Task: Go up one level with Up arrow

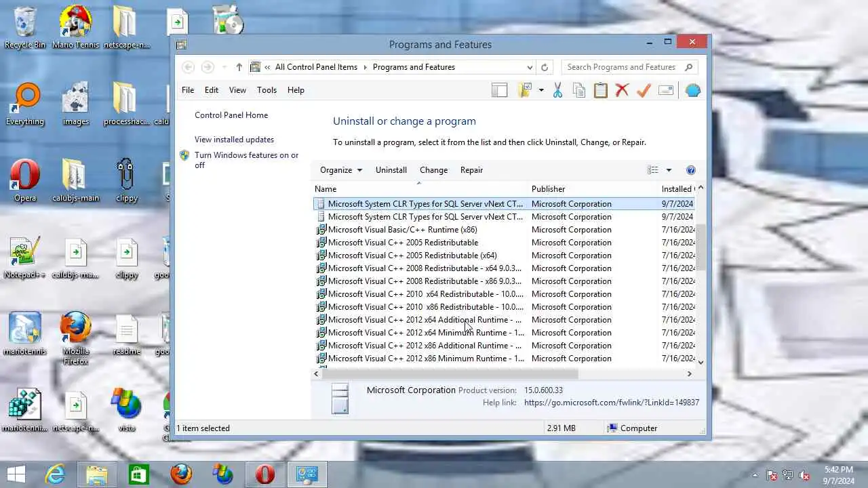Action: coord(239,67)
